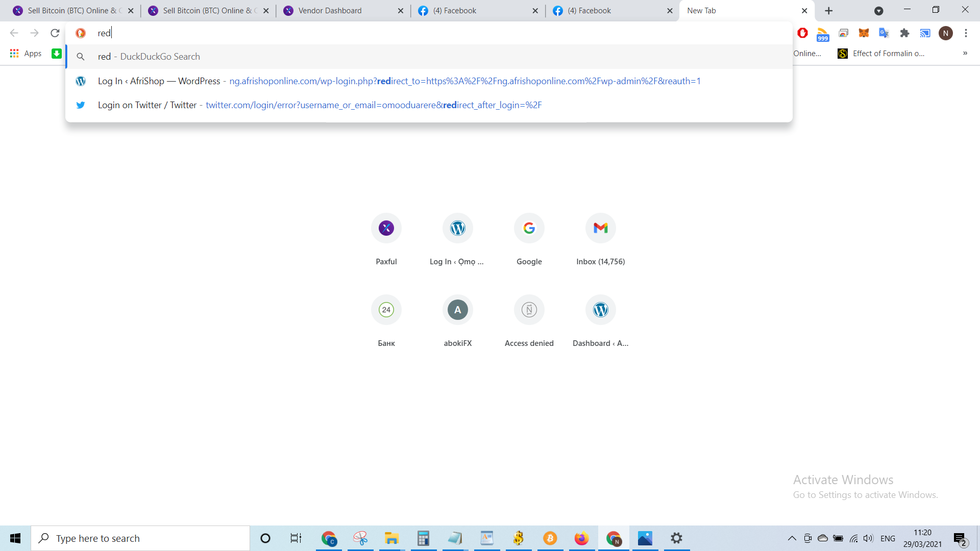Click the abokiFX shortcut icon
The height and width of the screenshot is (551, 980).
pyautogui.click(x=458, y=310)
